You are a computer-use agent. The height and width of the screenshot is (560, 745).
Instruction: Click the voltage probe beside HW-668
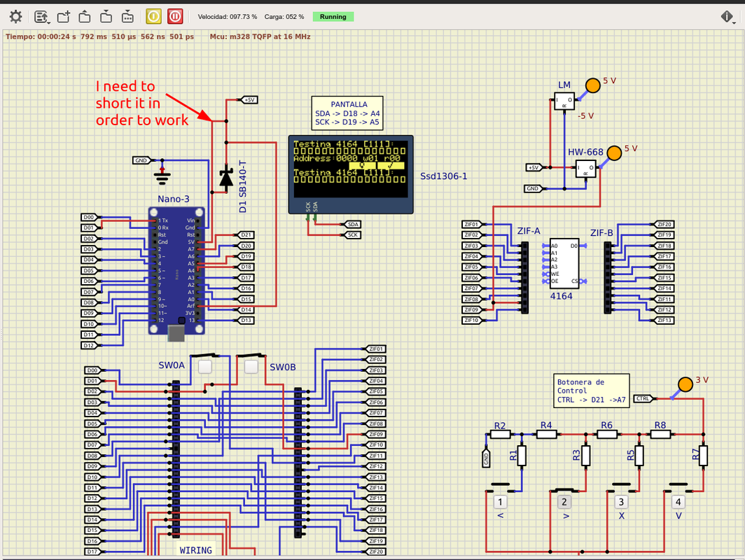(614, 153)
